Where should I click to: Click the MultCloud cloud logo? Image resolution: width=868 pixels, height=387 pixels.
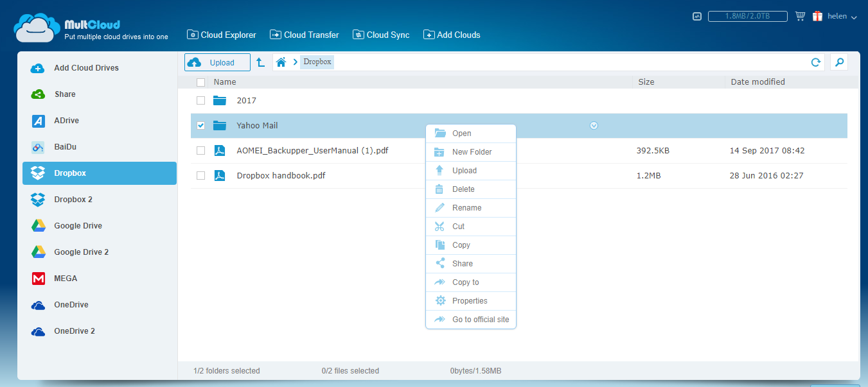(x=37, y=28)
